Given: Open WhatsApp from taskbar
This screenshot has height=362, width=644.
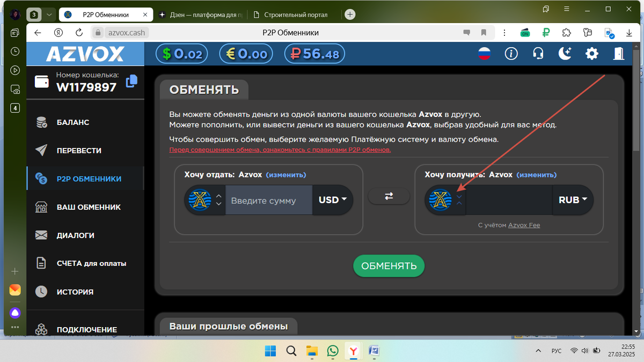Looking at the screenshot, I should coord(333,351).
